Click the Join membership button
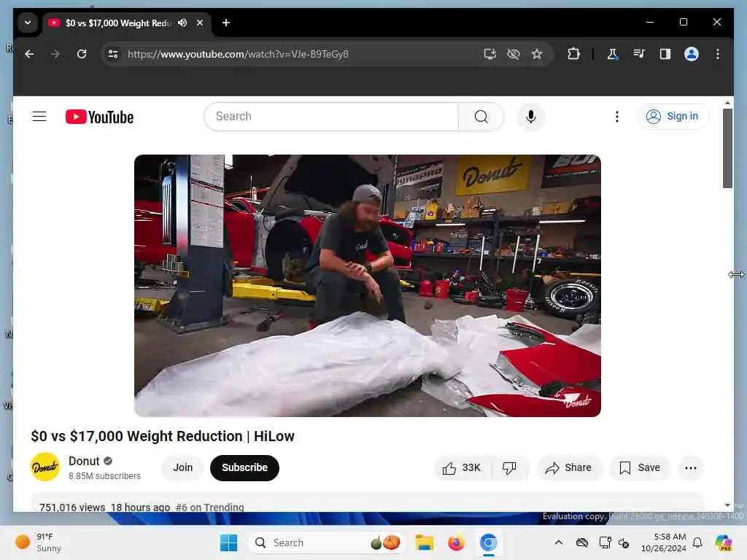 click(x=183, y=467)
